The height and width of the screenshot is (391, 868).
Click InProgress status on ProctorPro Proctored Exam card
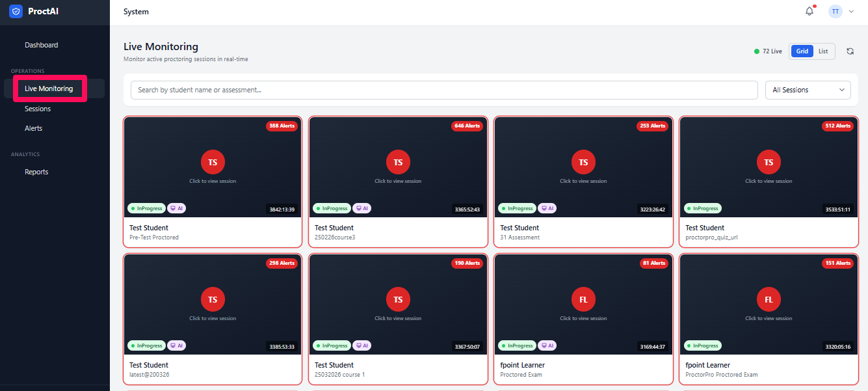(702, 346)
